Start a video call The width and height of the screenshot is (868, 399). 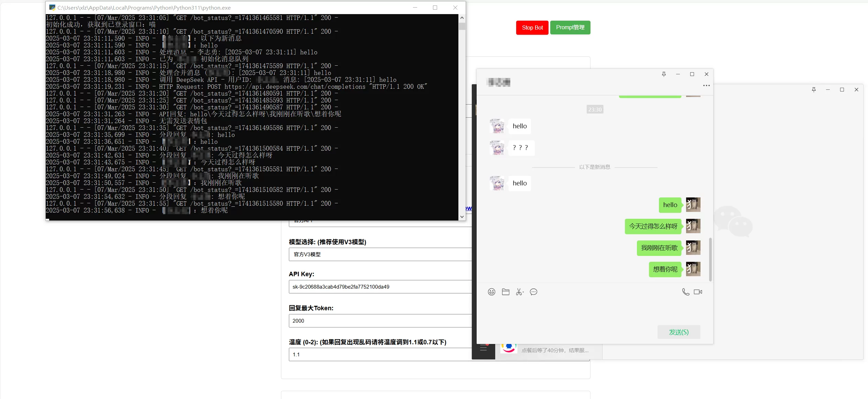(x=698, y=292)
